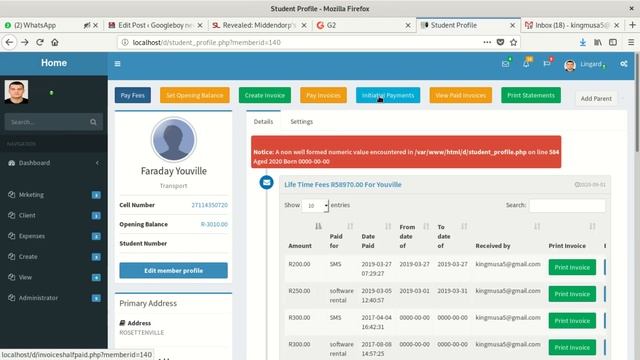This screenshot has height=360, width=640.
Task: Expand the Mrketing sidebar menu
Action: 54,195
